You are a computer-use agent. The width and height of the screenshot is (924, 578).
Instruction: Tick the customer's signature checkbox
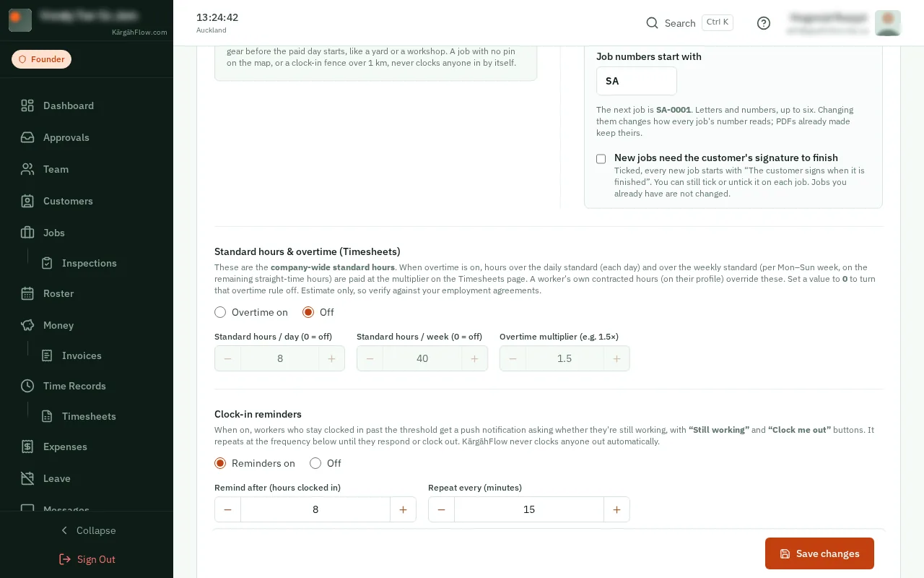click(x=601, y=159)
